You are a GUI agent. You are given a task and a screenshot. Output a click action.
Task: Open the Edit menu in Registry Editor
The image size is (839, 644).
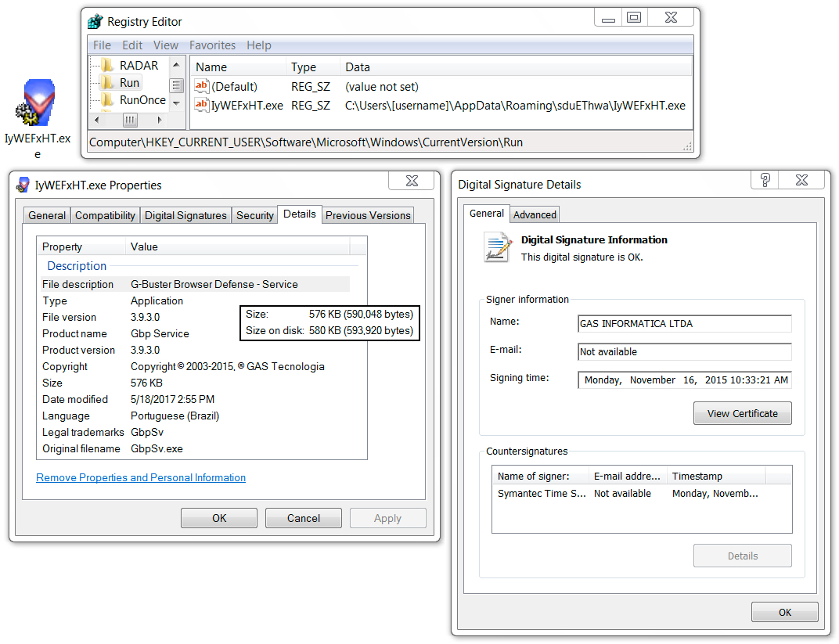[132, 45]
